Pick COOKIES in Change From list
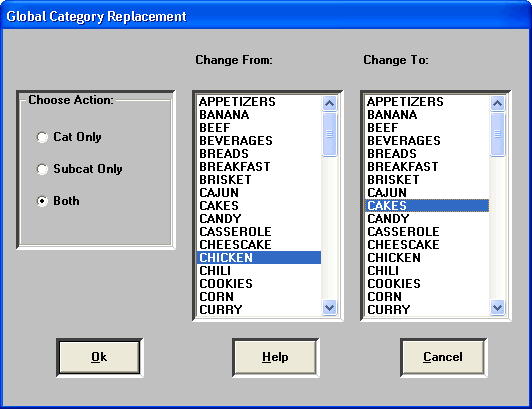The width and height of the screenshot is (532, 409). coord(259,283)
